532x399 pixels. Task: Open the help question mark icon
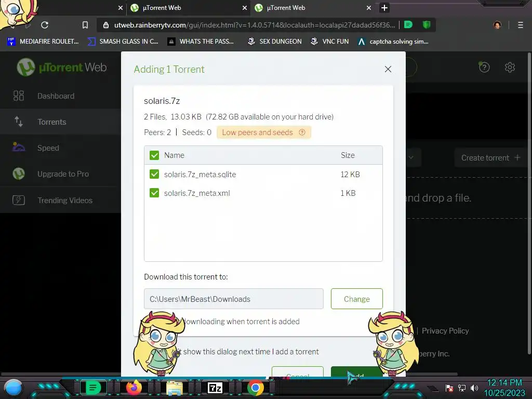pyautogui.click(x=484, y=67)
